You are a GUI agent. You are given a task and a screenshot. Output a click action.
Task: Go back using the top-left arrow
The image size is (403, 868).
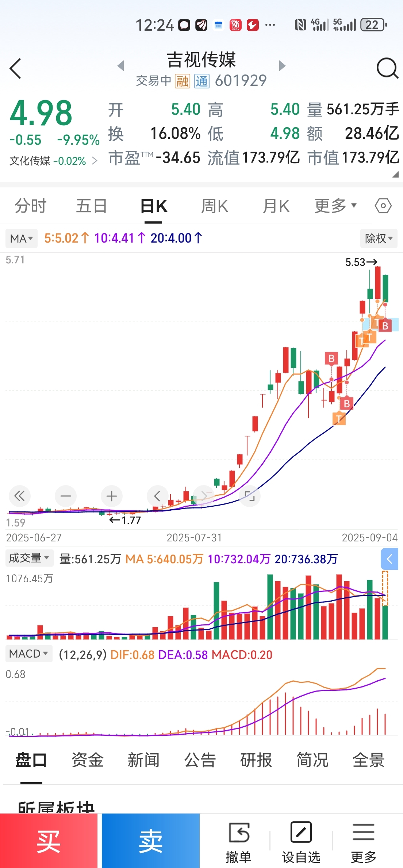coord(15,68)
